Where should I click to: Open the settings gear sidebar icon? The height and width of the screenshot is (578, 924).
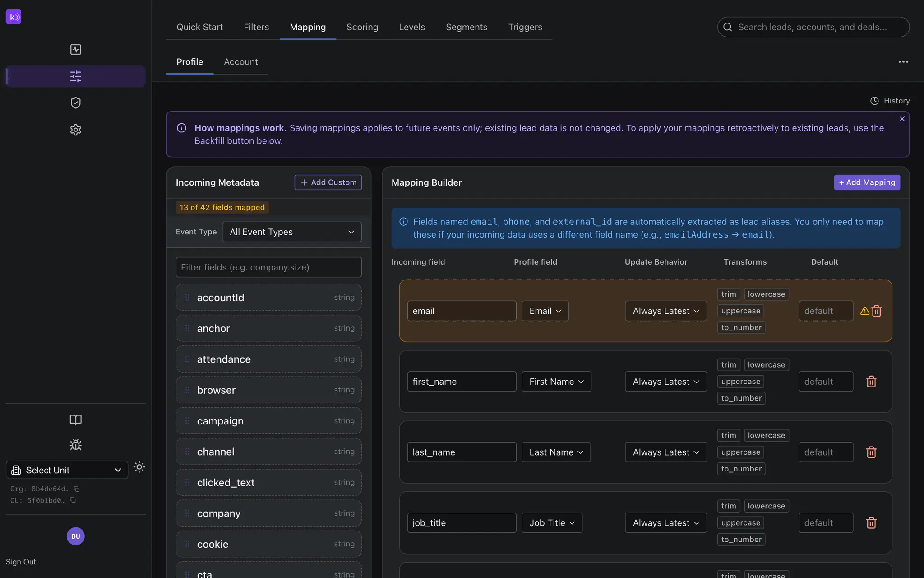pos(75,130)
